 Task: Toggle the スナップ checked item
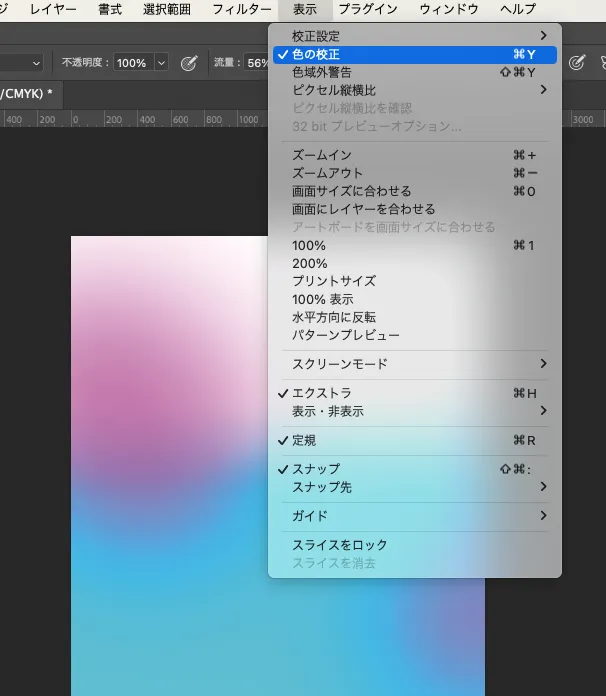(x=415, y=469)
